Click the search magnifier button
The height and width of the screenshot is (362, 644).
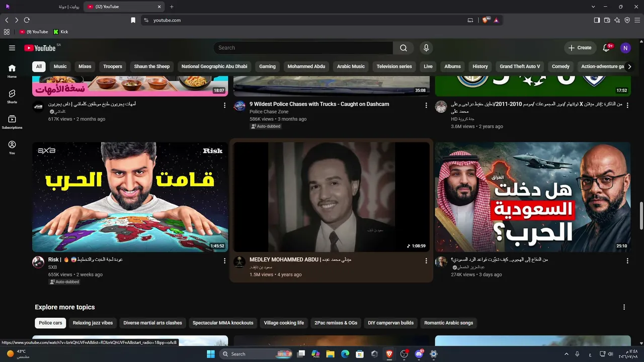404,48
